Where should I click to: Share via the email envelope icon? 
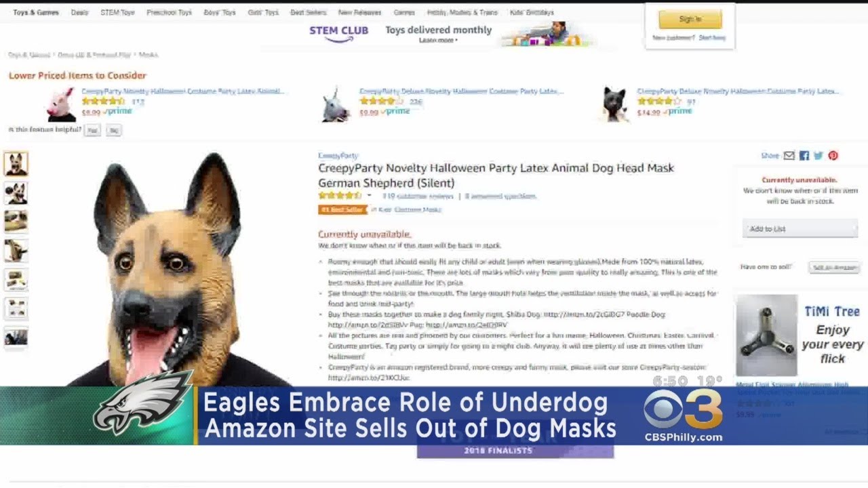[789, 155]
